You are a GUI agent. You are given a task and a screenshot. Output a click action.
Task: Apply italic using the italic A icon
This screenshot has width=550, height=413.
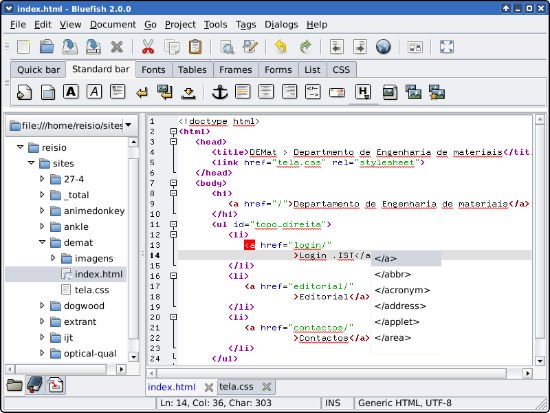94,92
